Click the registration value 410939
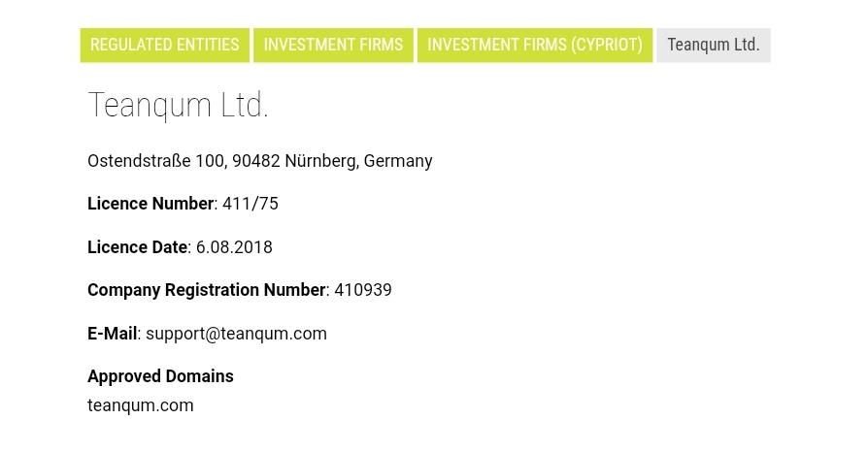The image size is (868, 452). coord(363,290)
